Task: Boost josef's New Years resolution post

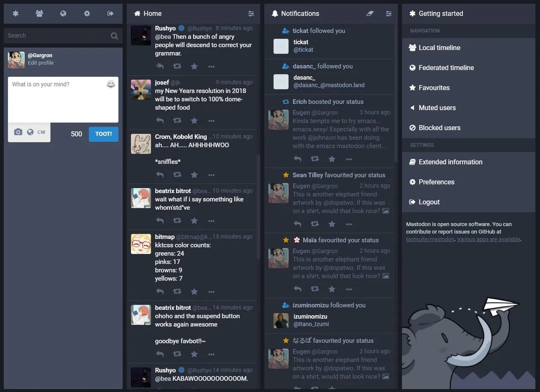Action: point(177,120)
